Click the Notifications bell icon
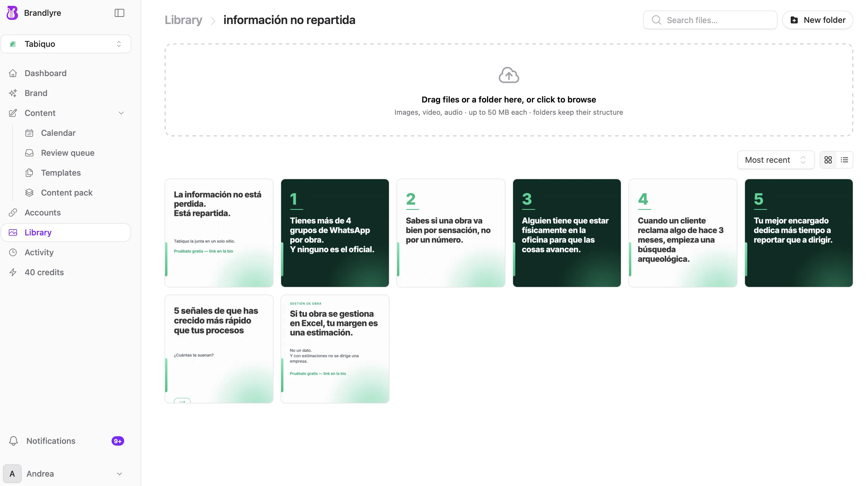Viewport: 868px width, 486px height. click(13, 441)
